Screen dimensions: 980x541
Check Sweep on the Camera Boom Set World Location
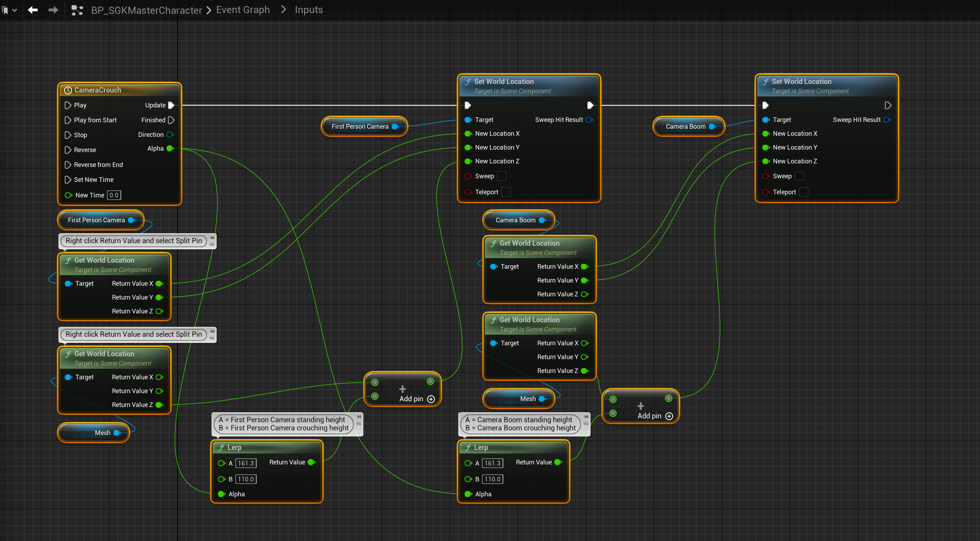[799, 176]
